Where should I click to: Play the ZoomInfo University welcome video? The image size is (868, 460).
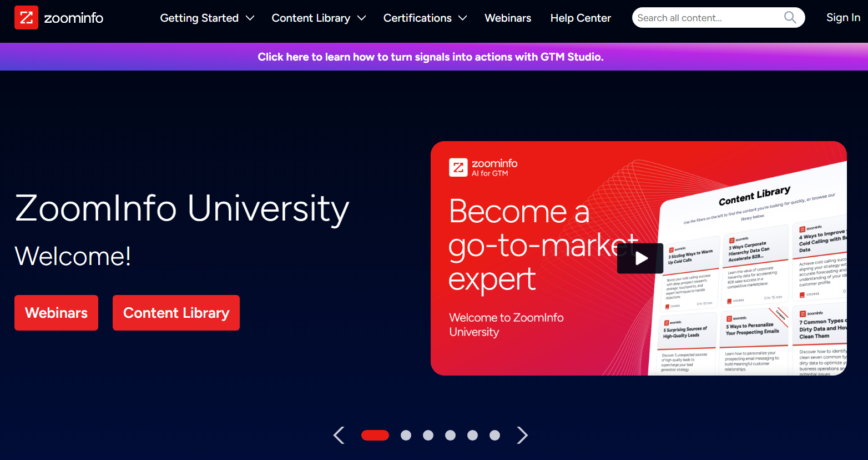click(640, 258)
